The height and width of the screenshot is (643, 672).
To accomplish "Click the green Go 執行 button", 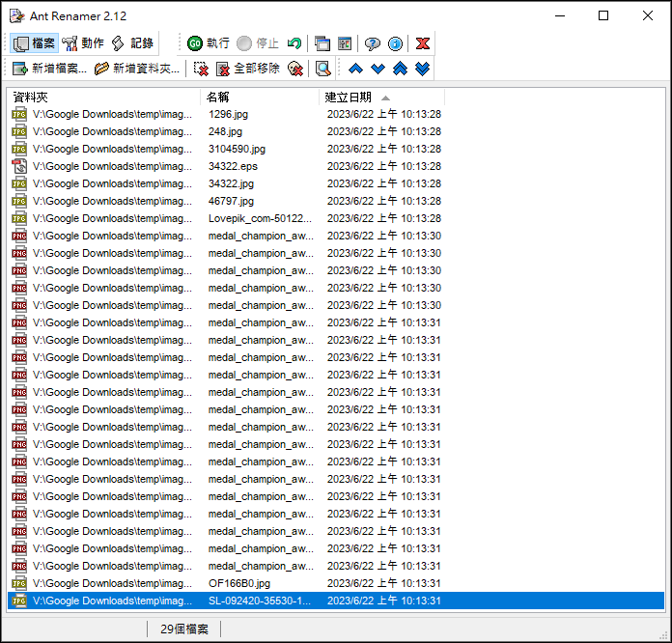I will point(209,43).
